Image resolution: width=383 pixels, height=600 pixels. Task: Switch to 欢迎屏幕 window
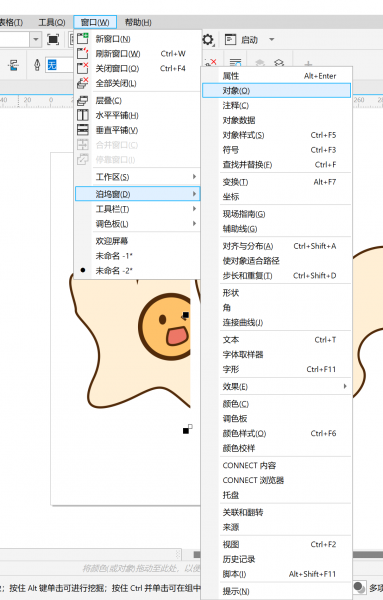pos(137,241)
